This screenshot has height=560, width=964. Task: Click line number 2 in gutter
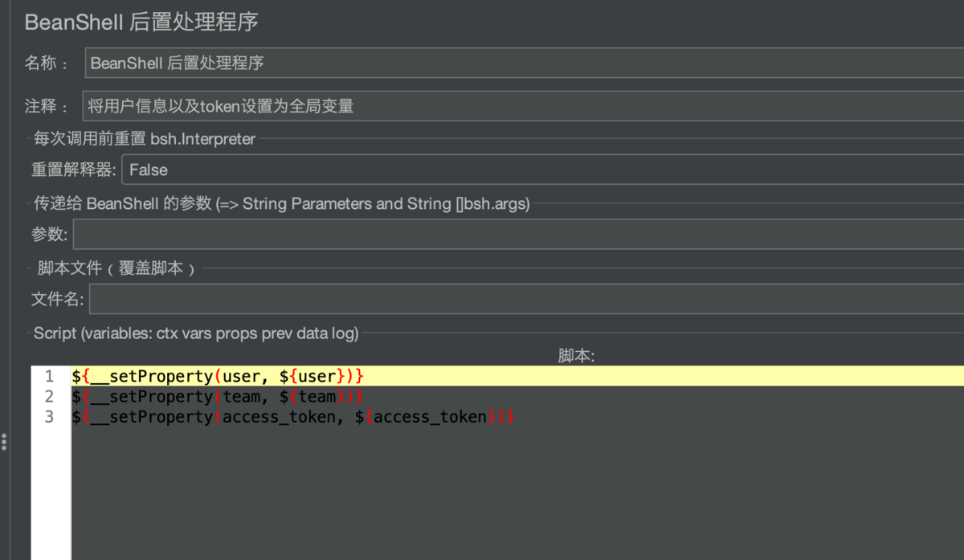[x=50, y=396]
